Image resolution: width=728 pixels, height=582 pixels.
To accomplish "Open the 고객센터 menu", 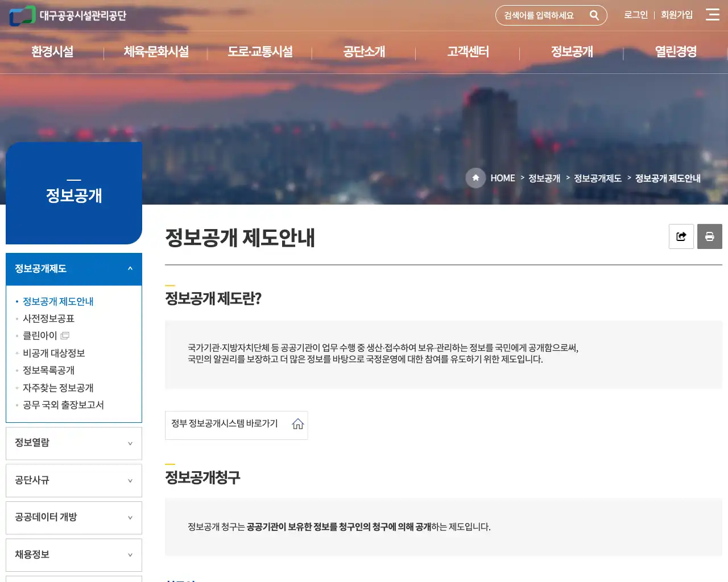I will [467, 52].
